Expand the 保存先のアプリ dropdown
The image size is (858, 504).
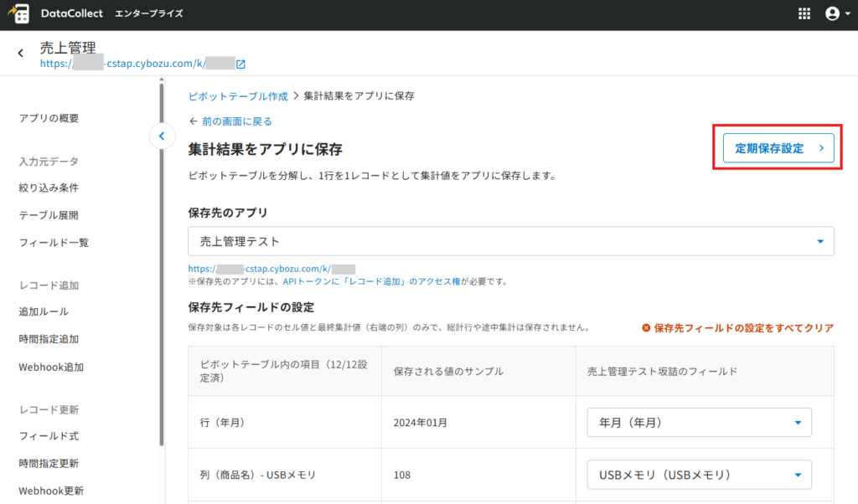(510, 241)
